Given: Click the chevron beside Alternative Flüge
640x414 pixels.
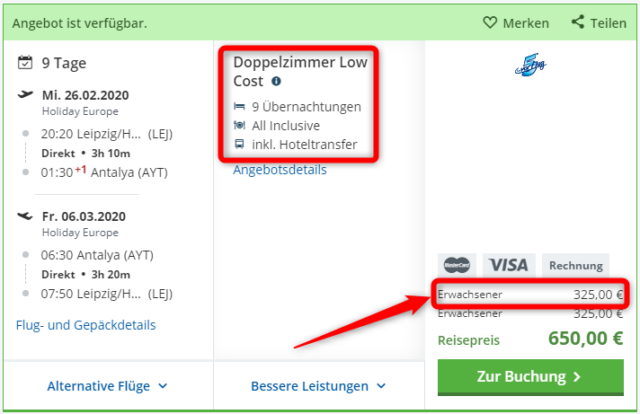Looking at the screenshot, I should click(x=163, y=386).
